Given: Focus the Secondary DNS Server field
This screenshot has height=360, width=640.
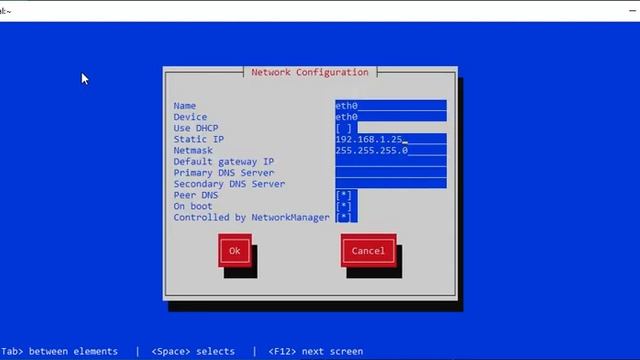Looking at the screenshot, I should click(391, 184).
